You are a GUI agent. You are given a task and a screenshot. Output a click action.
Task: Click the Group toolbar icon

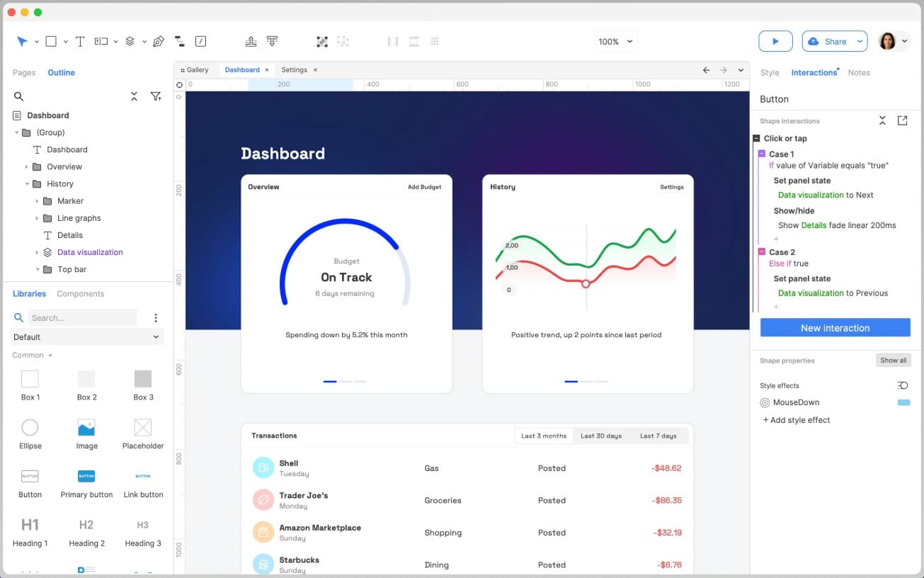[x=321, y=42]
